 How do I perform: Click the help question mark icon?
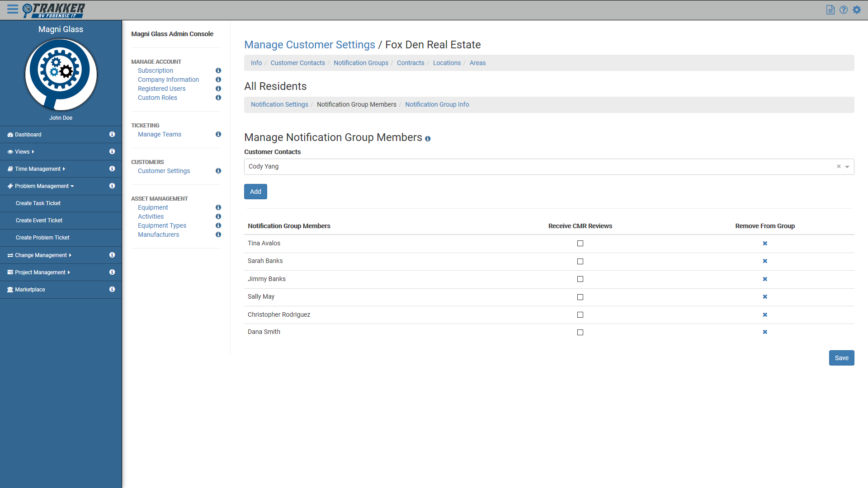coord(844,10)
